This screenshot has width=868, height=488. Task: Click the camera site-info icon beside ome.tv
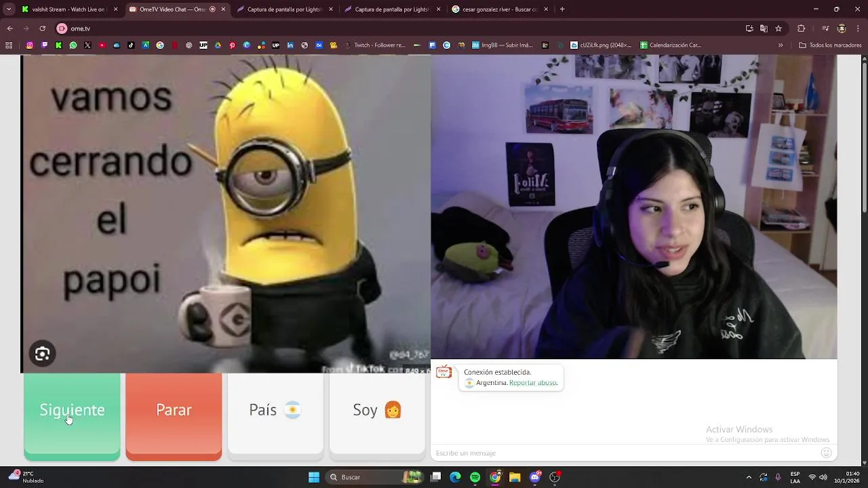62,28
